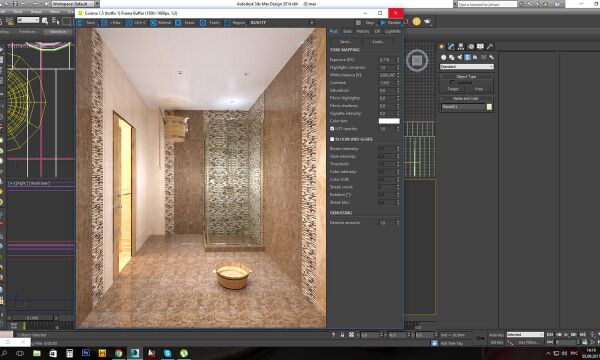Open the Modify tab in command panel

pos(451,46)
